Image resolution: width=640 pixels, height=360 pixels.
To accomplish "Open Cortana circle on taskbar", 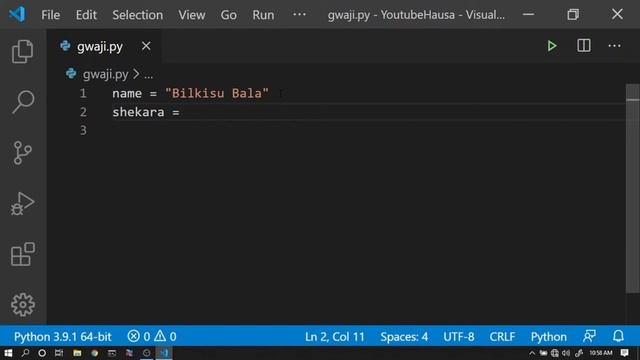I will pyautogui.click(x=42, y=353).
